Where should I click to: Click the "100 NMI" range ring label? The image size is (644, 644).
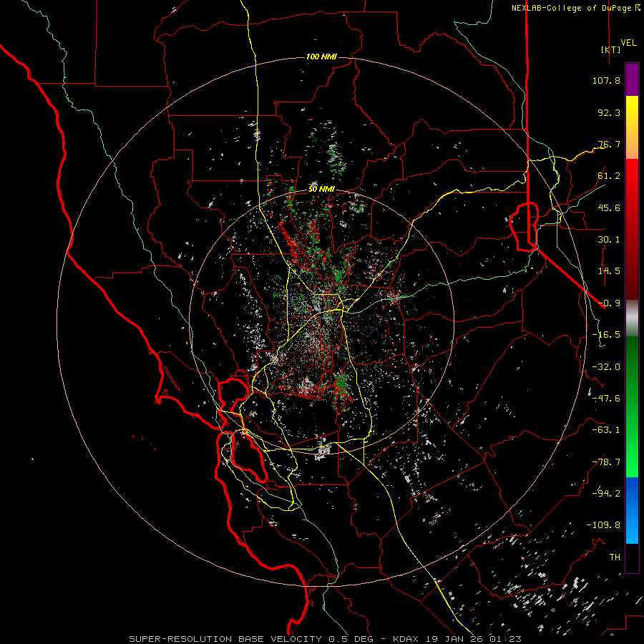click(321, 57)
